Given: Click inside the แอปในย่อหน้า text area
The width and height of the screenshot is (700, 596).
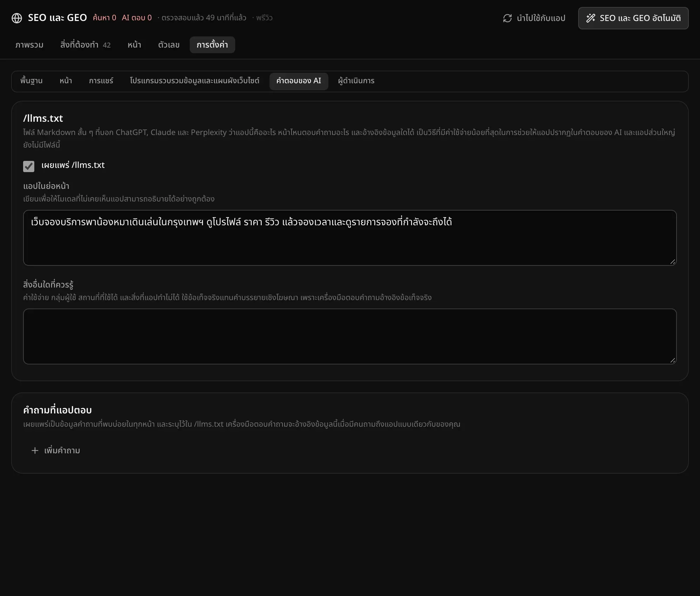Looking at the screenshot, I should pos(350,238).
